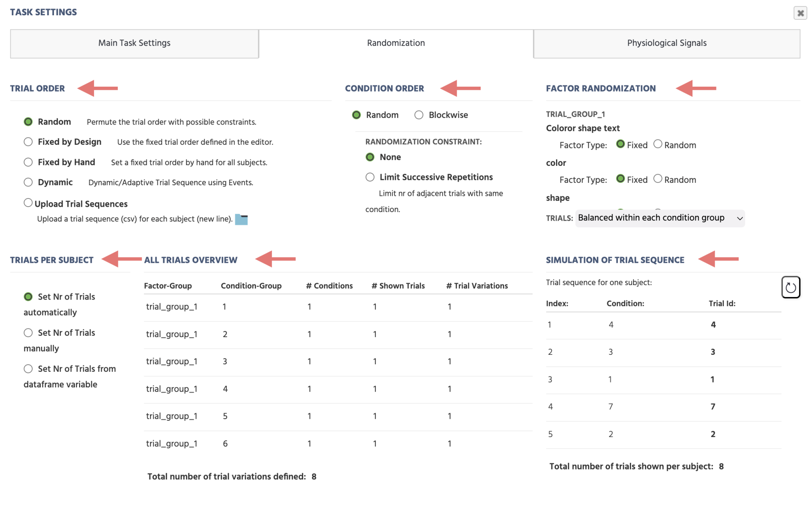The height and width of the screenshot is (505, 812).
Task: Select Upload Trial Sequences option
Action: click(x=28, y=202)
